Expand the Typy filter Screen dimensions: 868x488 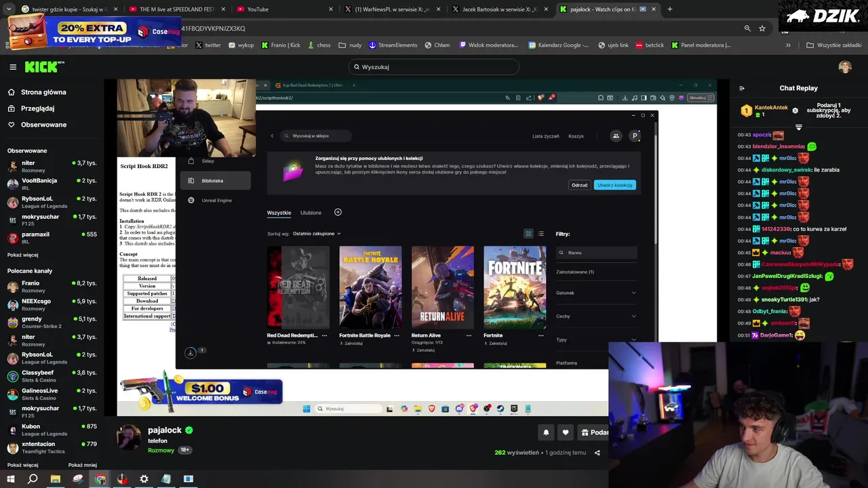(596, 340)
